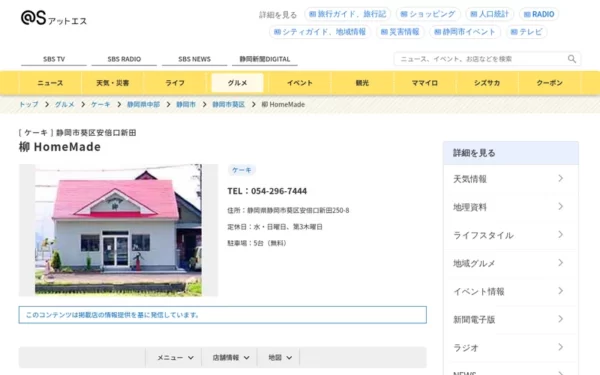600x375 pixels.
Task: Click the chevron beside 天気情報
Action: coord(561,178)
